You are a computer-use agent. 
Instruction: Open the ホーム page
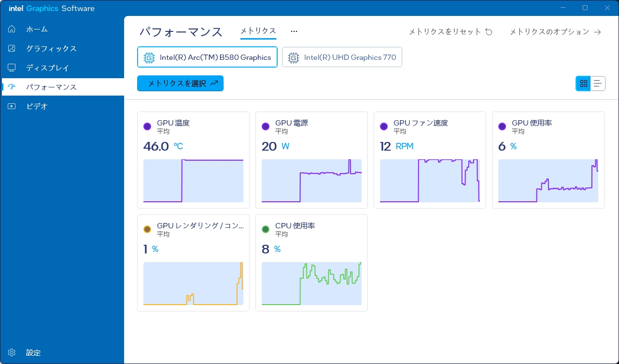click(62, 29)
